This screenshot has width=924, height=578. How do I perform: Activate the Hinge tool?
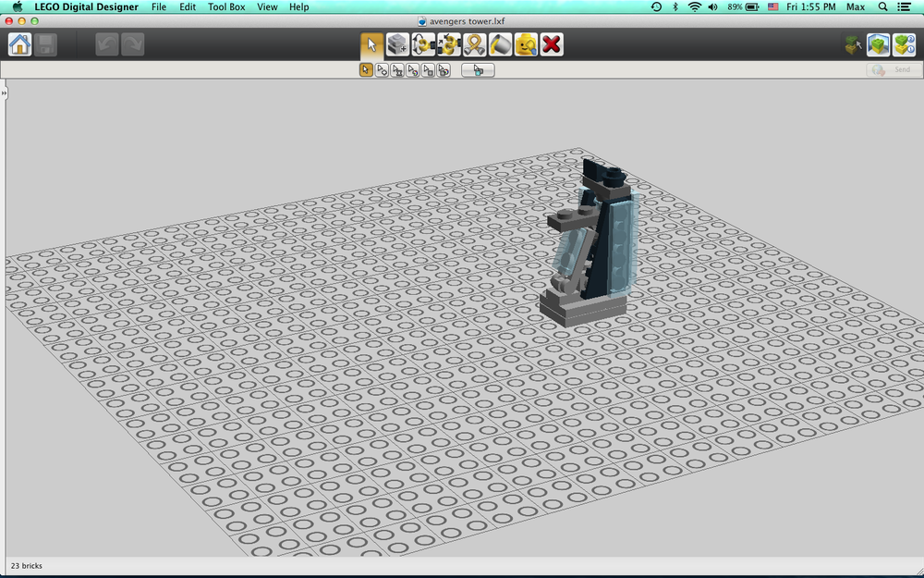point(423,44)
